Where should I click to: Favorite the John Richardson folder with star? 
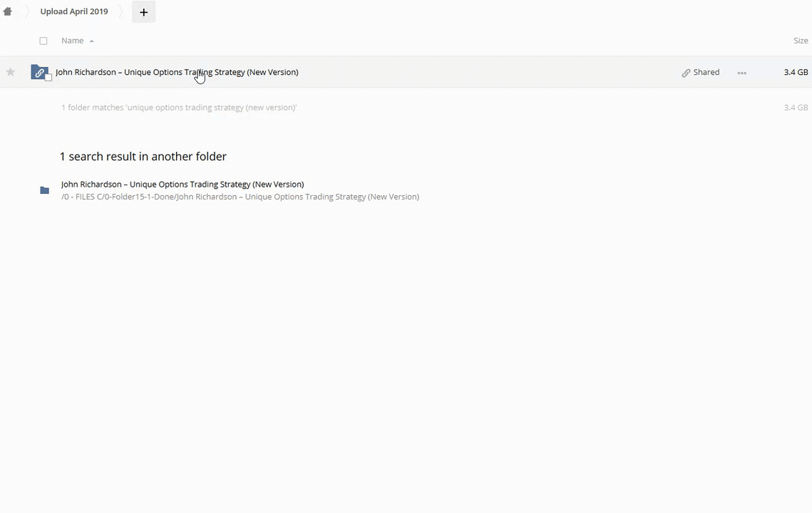point(11,72)
